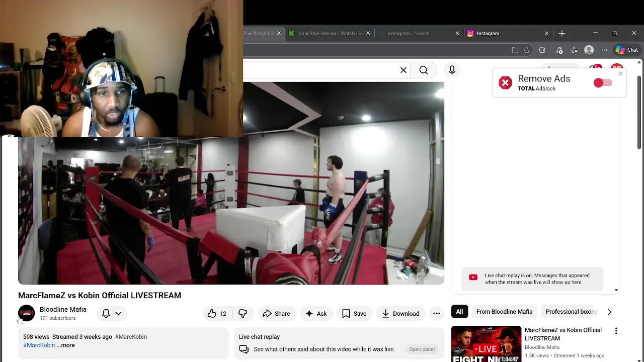Open the live chat replay panel
Screen dimensions: 644x362
click(422, 349)
